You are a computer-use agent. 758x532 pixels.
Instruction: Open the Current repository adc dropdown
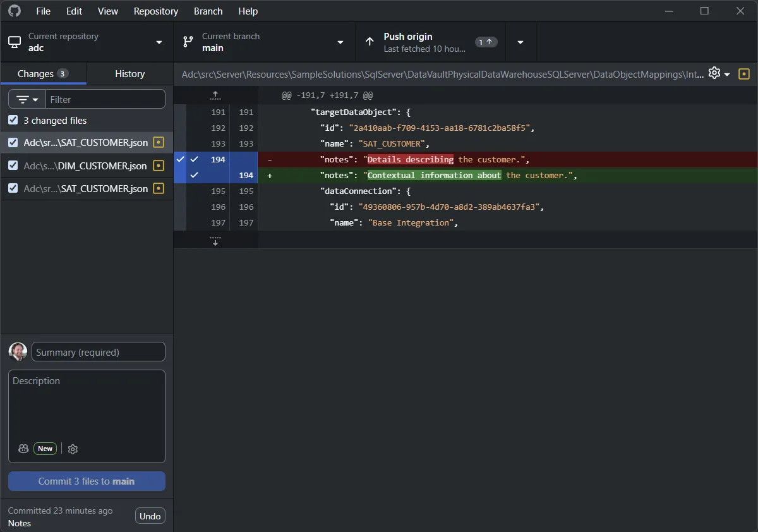87,42
